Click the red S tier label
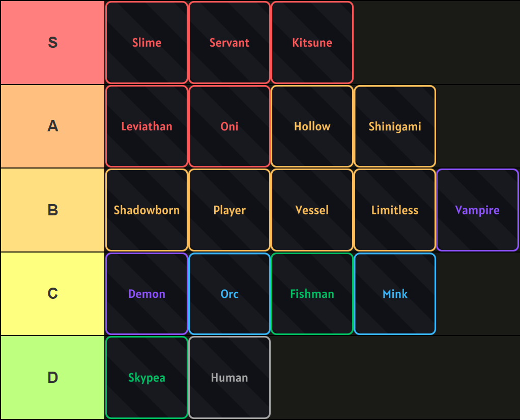520x420 pixels. [x=52, y=43]
